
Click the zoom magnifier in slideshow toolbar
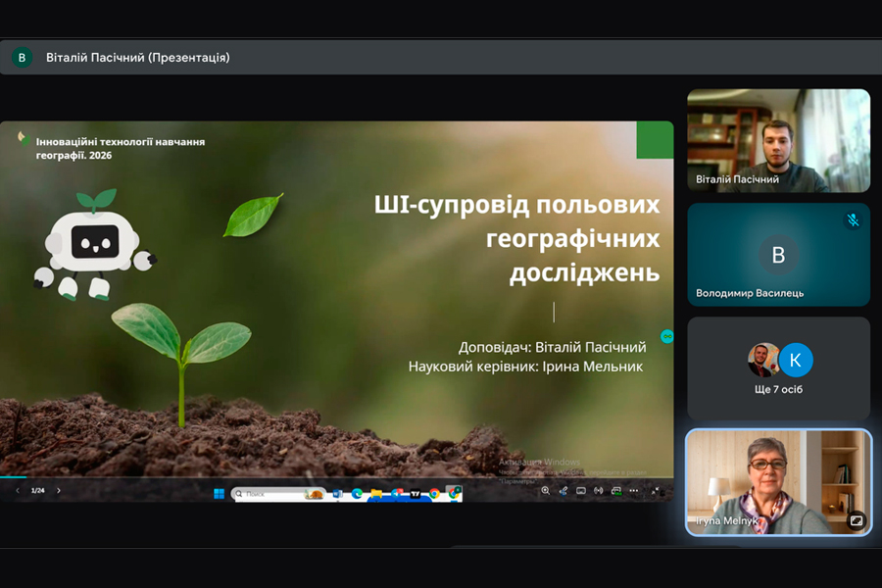(546, 491)
